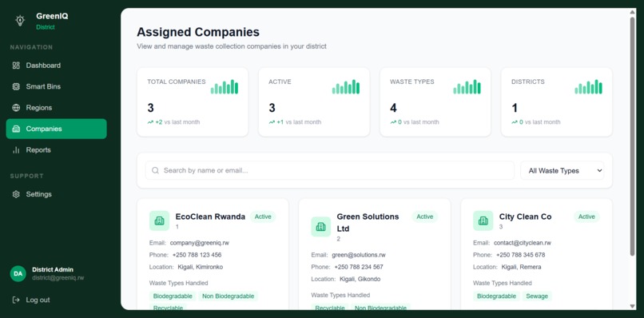Click the Dashboard grid icon
This screenshot has width=644, height=318.
(16, 66)
